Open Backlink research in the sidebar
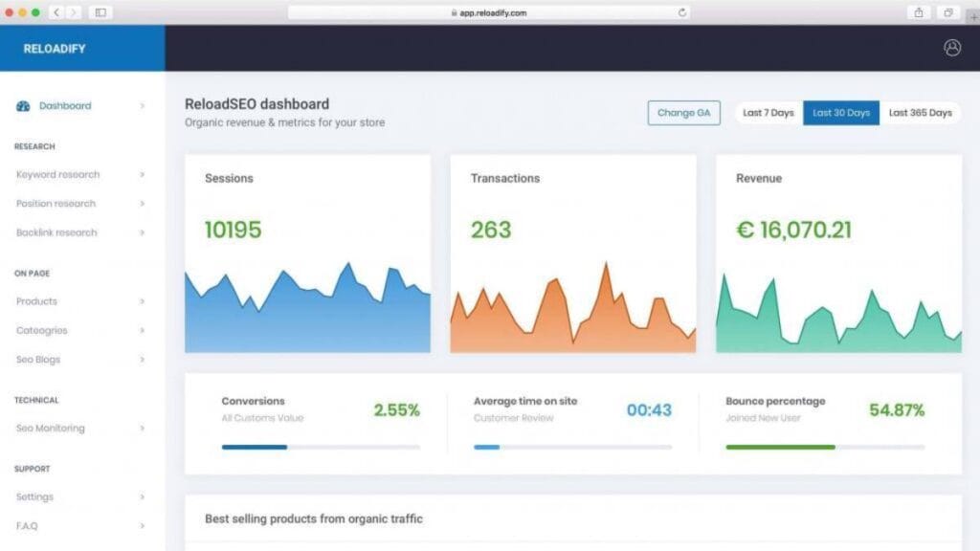Image resolution: width=980 pixels, height=551 pixels. pyautogui.click(x=56, y=232)
